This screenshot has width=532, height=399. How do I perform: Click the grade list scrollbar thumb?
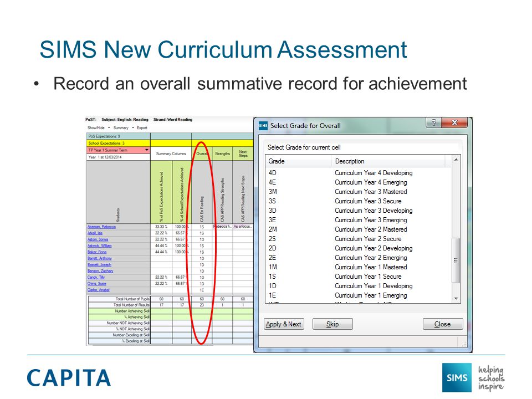tap(456, 260)
